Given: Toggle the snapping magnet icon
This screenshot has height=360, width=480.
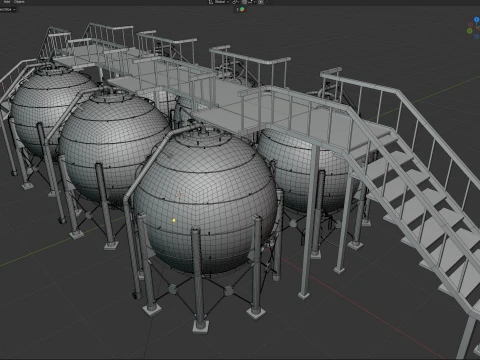Looking at the screenshot, I should click(x=244, y=2).
